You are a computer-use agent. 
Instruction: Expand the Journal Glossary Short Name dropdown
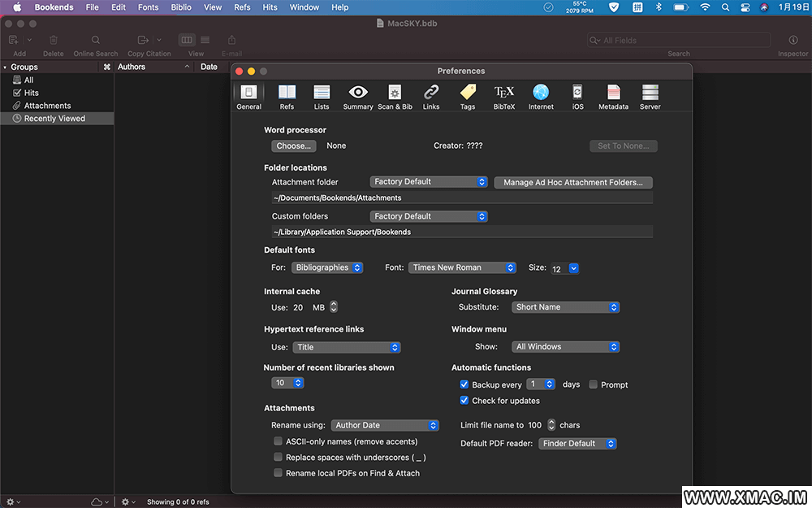566,307
